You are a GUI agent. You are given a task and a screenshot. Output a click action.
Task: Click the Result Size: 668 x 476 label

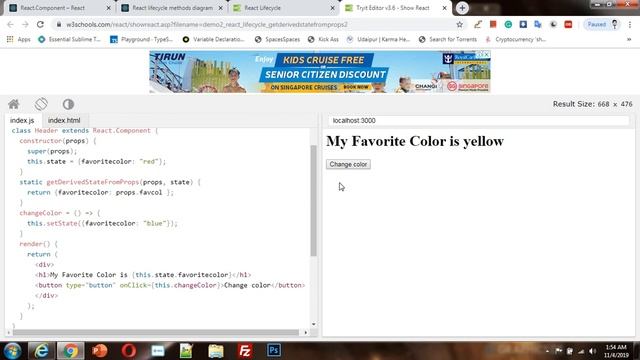(592, 104)
